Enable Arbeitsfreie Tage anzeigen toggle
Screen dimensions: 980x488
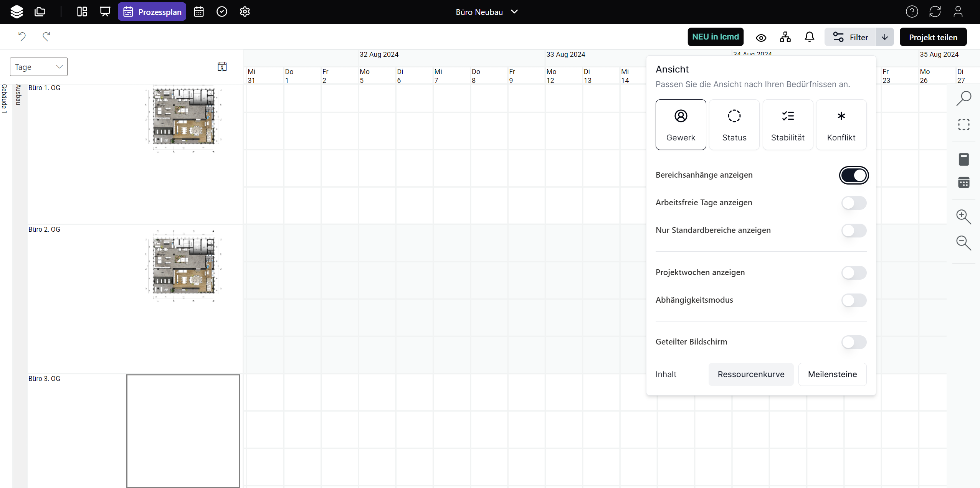pyautogui.click(x=854, y=203)
